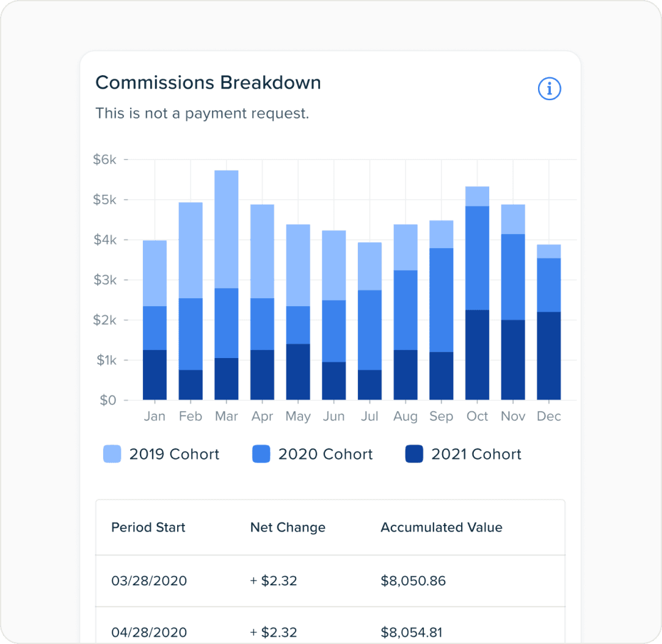This screenshot has height=644, width=662.
Task: Toggle the 2021 Cohort legend label
Action: point(476,455)
